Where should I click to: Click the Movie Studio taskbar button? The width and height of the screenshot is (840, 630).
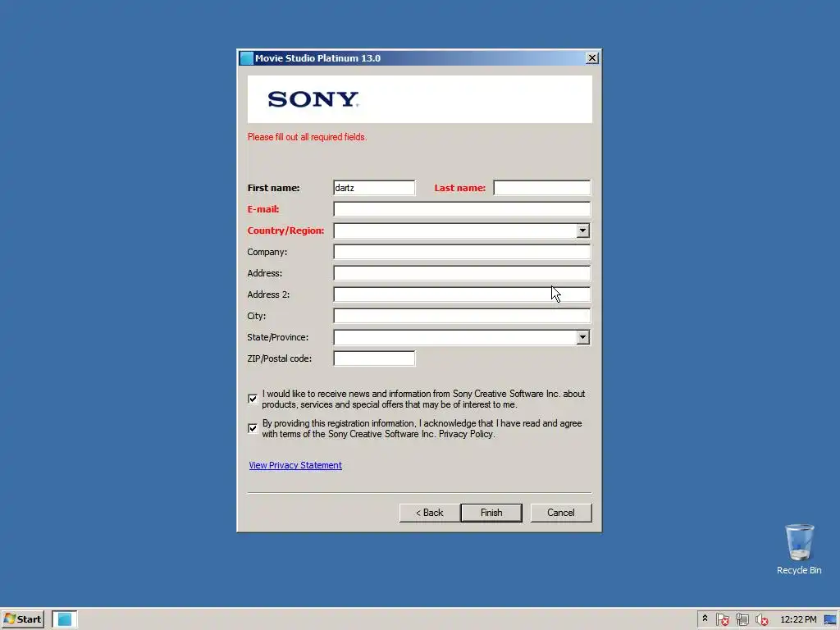[x=64, y=619]
